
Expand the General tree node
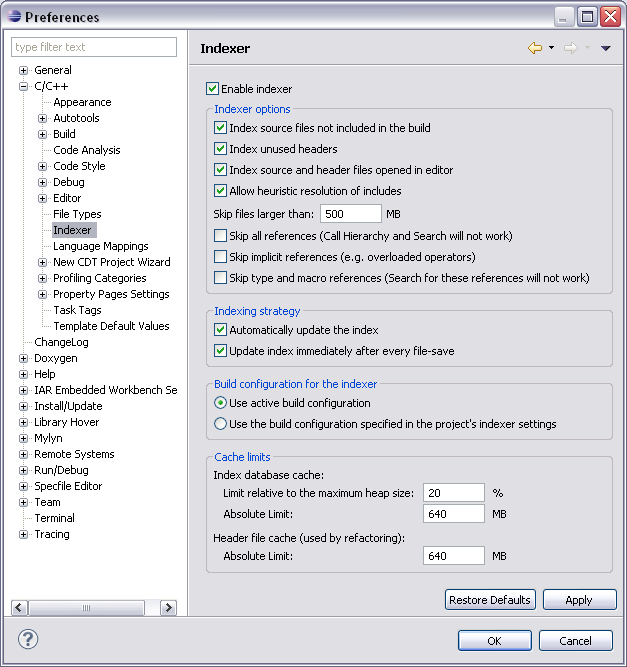(23, 70)
